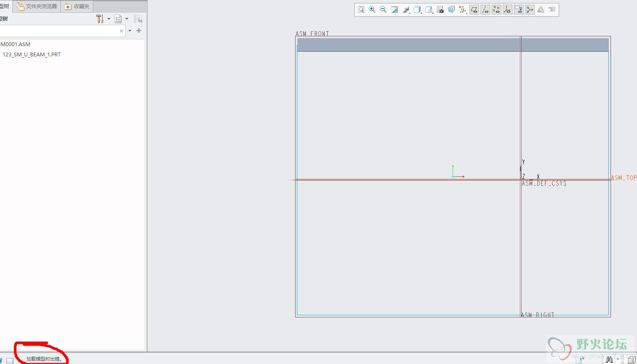
Task: Switch to the 收藏夹 tab
Action: (x=77, y=6)
